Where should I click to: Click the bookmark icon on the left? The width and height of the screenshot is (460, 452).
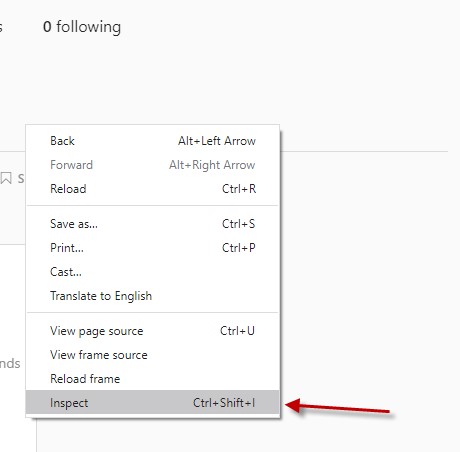pyautogui.click(x=6, y=178)
